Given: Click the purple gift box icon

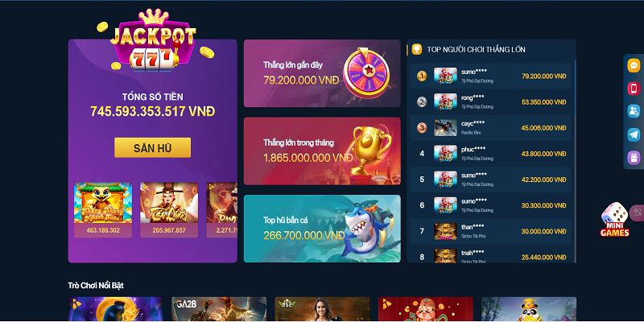Looking at the screenshot, I should [634, 158].
